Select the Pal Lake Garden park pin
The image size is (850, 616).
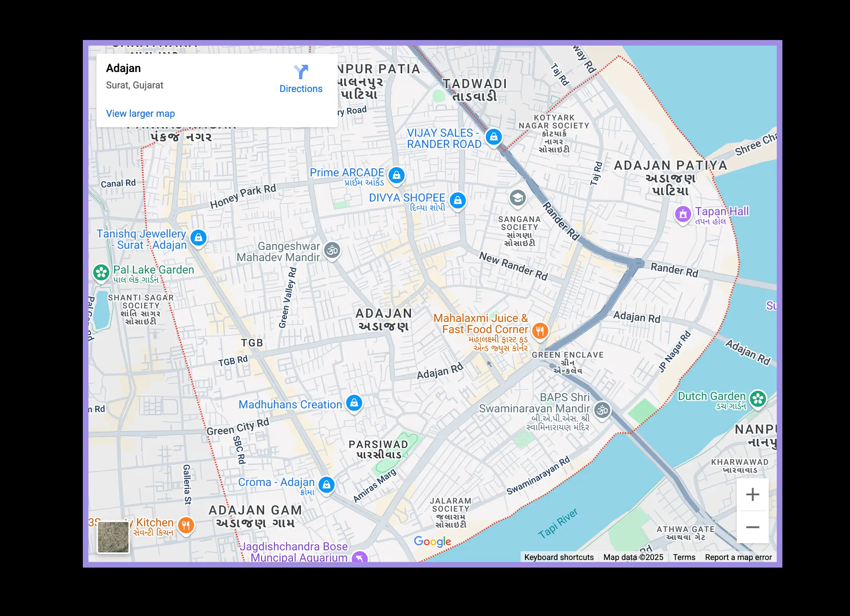click(101, 273)
